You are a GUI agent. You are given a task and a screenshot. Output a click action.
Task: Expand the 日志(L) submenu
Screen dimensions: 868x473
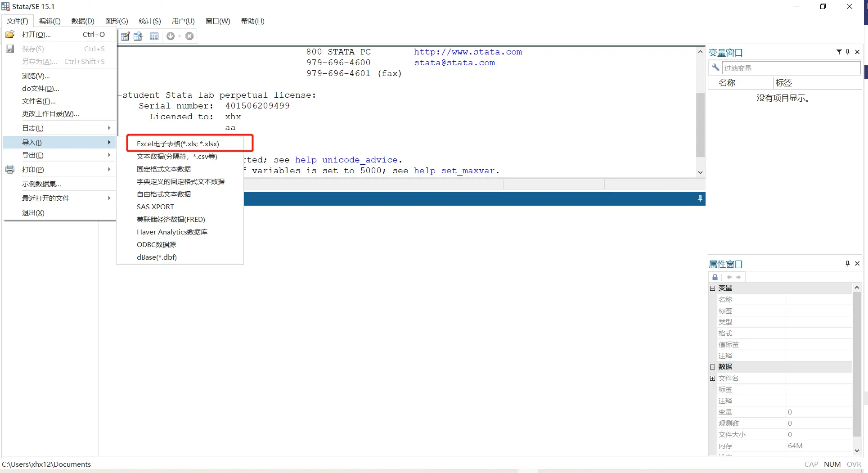tap(109, 128)
